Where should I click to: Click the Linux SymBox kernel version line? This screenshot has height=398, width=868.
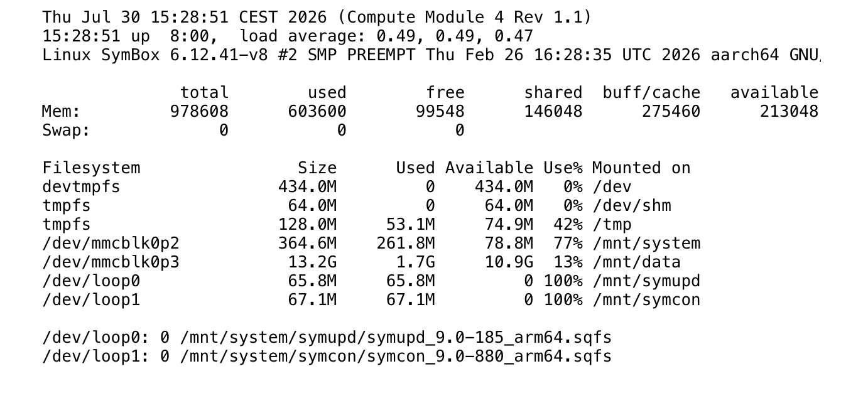pyautogui.click(x=431, y=55)
